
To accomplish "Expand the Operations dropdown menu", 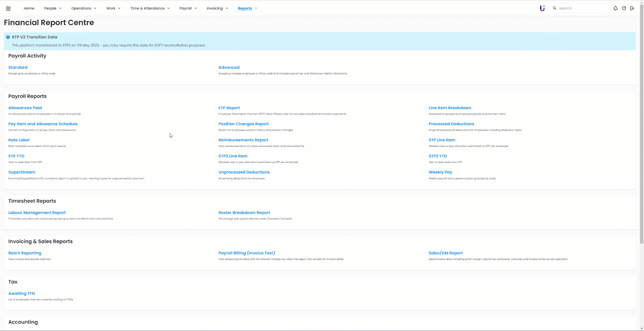I will [x=84, y=8].
